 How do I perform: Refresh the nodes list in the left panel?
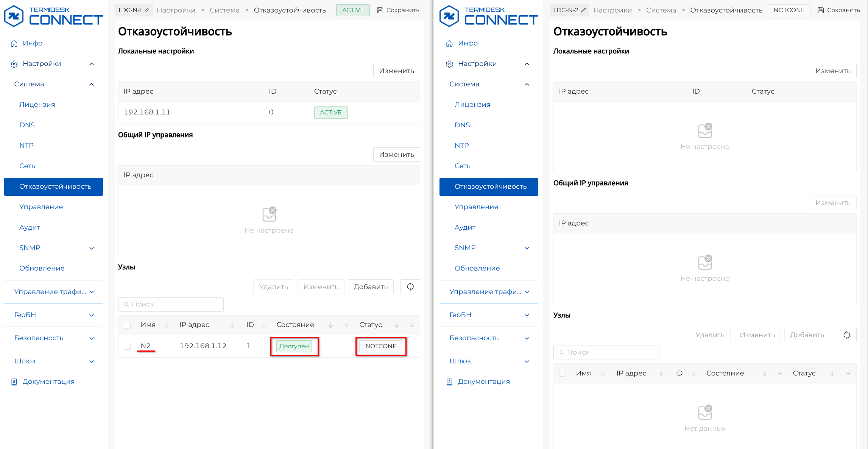click(410, 287)
